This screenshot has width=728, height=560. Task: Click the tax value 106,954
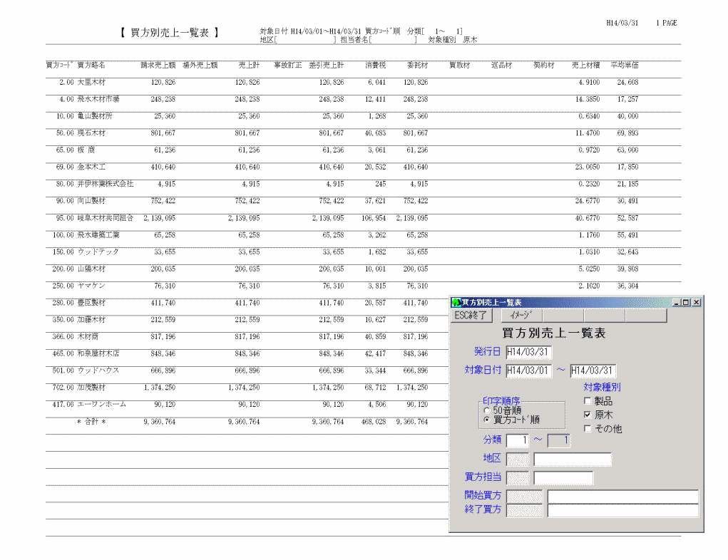point(374,218)
